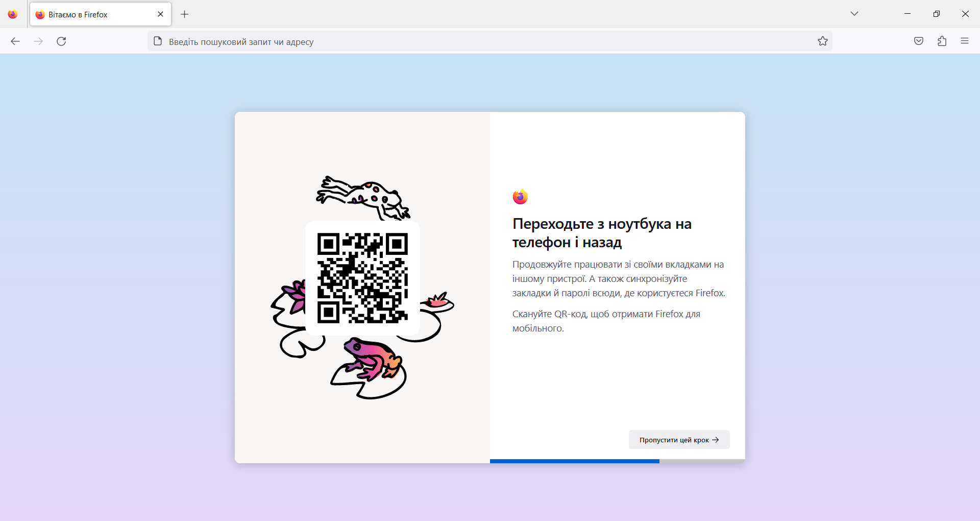Click paragraph starting 'Продовжуйте працювати зі своїми'
Viewport: 980px width, 521px height.
[619, 279]
